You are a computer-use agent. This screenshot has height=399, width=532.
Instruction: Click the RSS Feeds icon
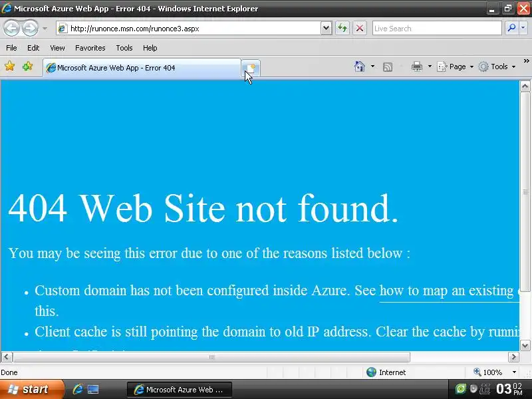pyautogui.click(x=388, y=67)
